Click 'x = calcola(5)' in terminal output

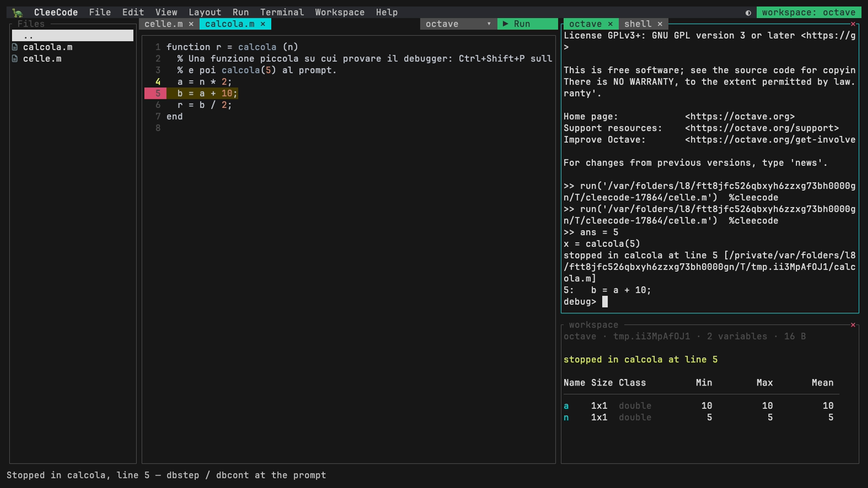(602, 244)
